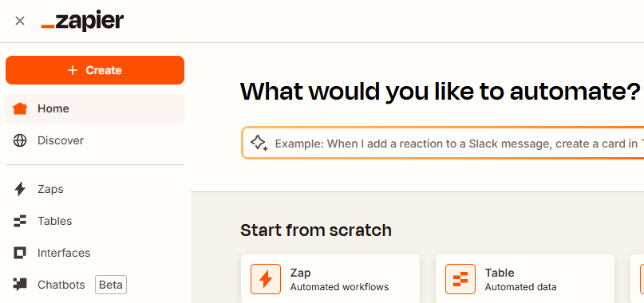Open Discover in the sidebar
Image resolution: width=644 pixels, height=303 pixels.
tap(95, 140)
